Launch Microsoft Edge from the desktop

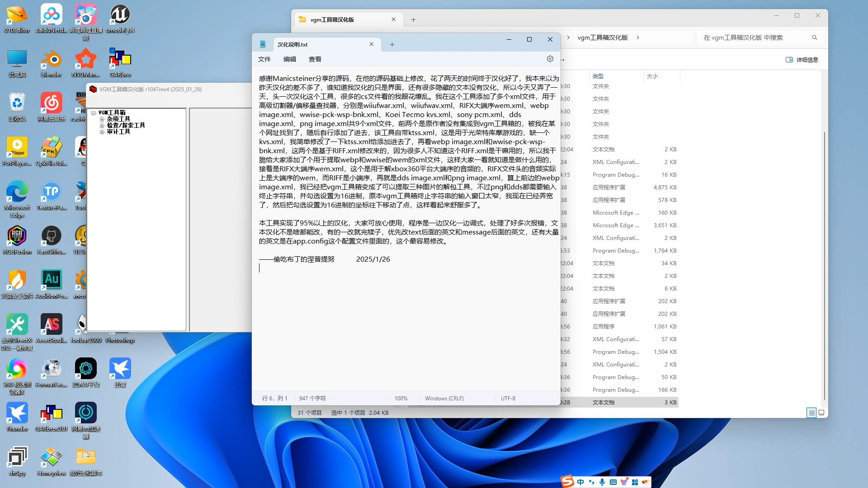(17, 199)
